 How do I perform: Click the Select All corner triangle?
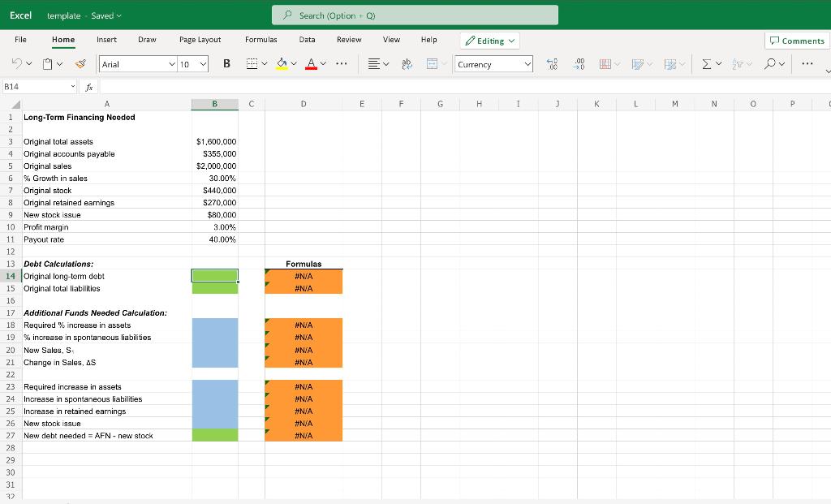point(16,105)
